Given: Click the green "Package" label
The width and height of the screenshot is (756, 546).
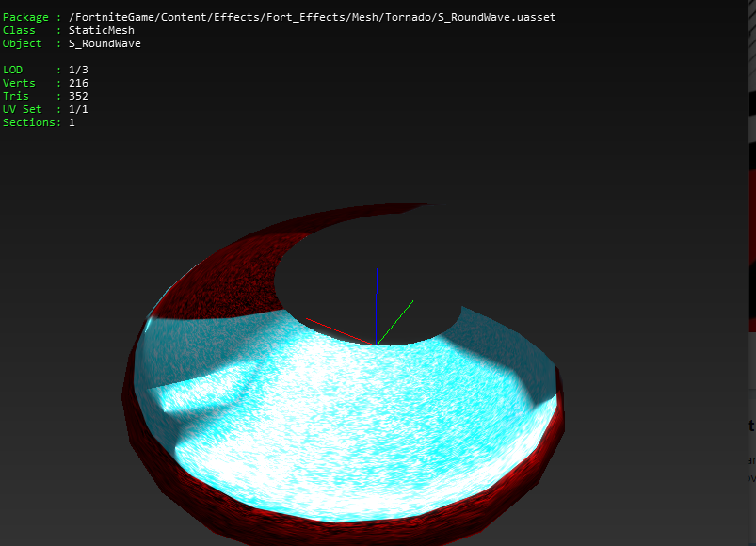Looking at the screenshot, I should click(x=25, y=17).
